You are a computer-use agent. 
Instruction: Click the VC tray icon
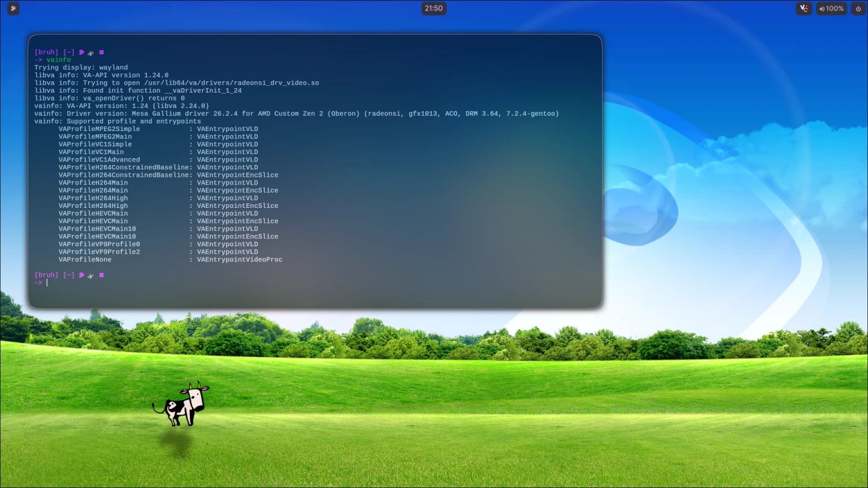tap(804, 8)
